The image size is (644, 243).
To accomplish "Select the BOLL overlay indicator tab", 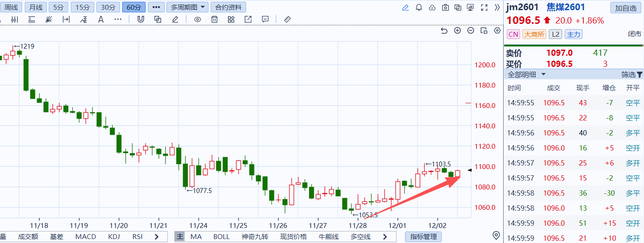I will point(221,237).
